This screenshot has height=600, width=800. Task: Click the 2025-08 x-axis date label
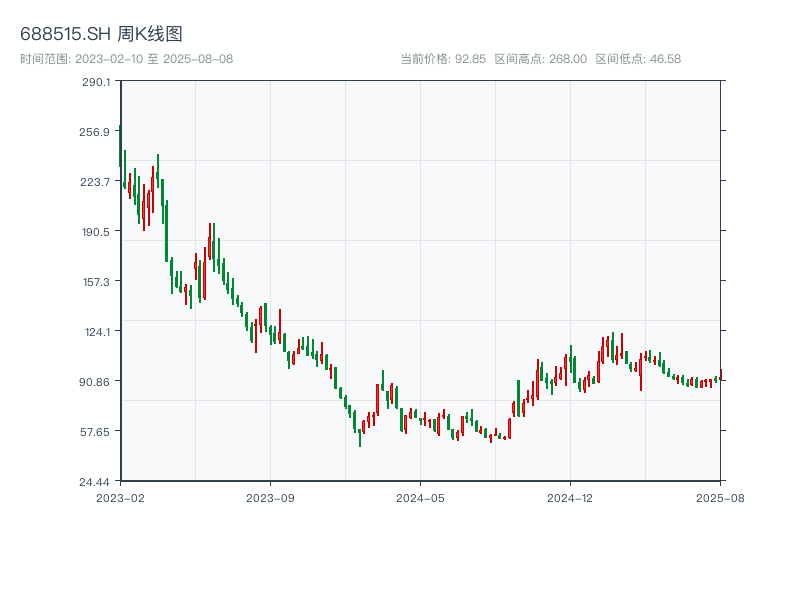point(720,497)
